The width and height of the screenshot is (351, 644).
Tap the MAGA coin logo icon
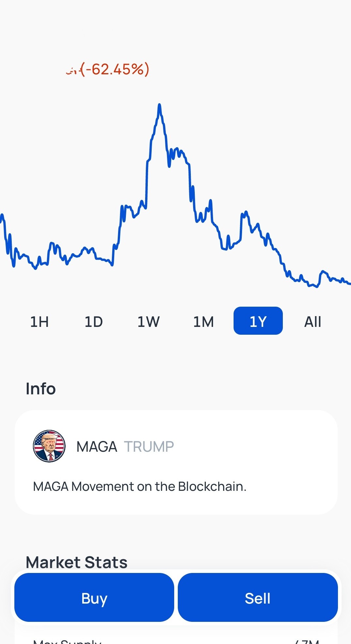[49, 446]
